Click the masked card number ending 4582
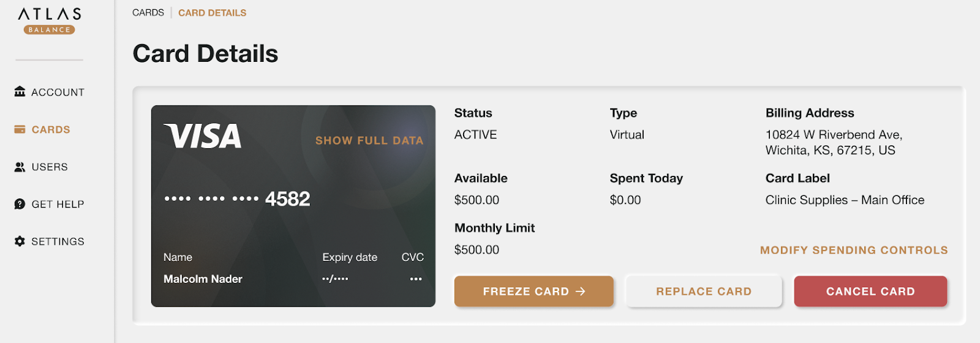The width and height of the screenshot is (980, 343). click(x=237, y=199)
